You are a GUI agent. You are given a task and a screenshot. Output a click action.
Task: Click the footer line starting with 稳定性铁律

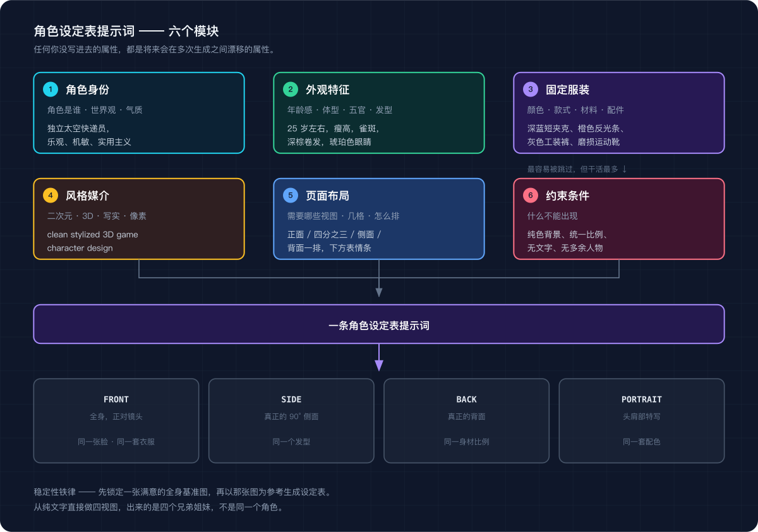click(183, 492)
